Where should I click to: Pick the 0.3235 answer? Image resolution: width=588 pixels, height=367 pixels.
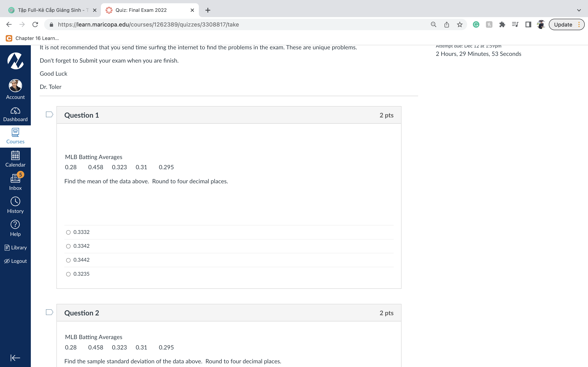click(68, 274)
